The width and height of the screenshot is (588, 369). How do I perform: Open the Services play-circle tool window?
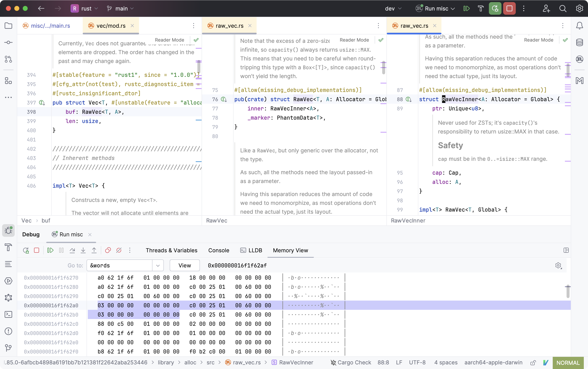pos(8,281)
